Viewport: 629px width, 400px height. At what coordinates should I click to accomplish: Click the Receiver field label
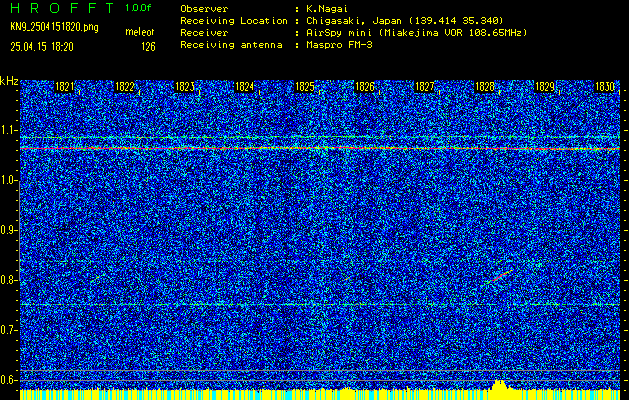tap(204, 33)
